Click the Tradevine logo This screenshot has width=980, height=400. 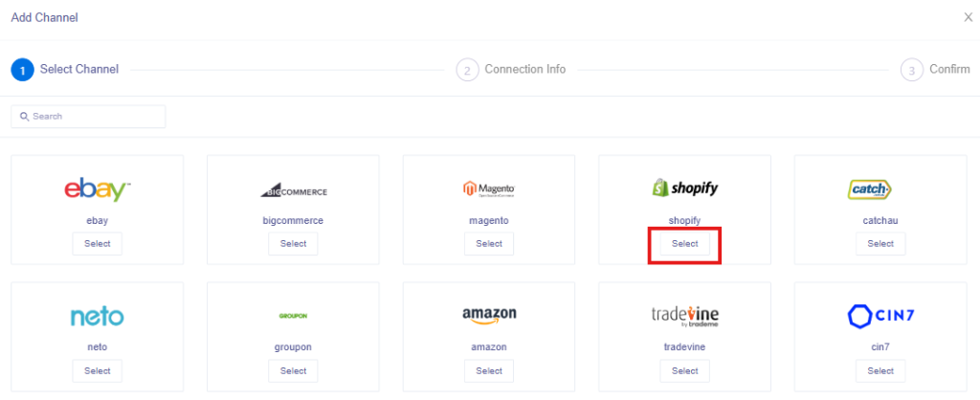click(684, 316)
